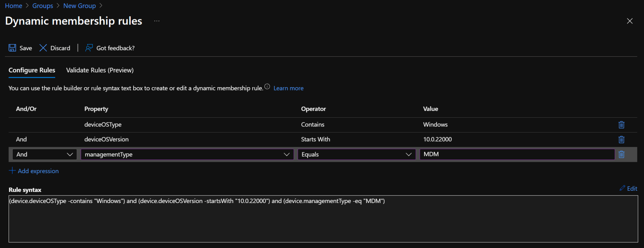Click the Property column header
The width and height of the screenshot is (644, 248).
[96, 109]
